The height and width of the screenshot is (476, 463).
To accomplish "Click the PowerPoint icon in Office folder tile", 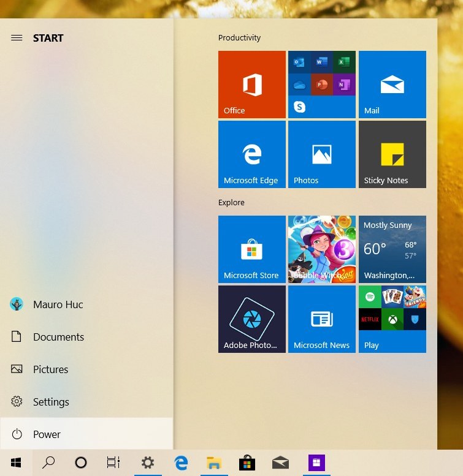I will point(322,85).
